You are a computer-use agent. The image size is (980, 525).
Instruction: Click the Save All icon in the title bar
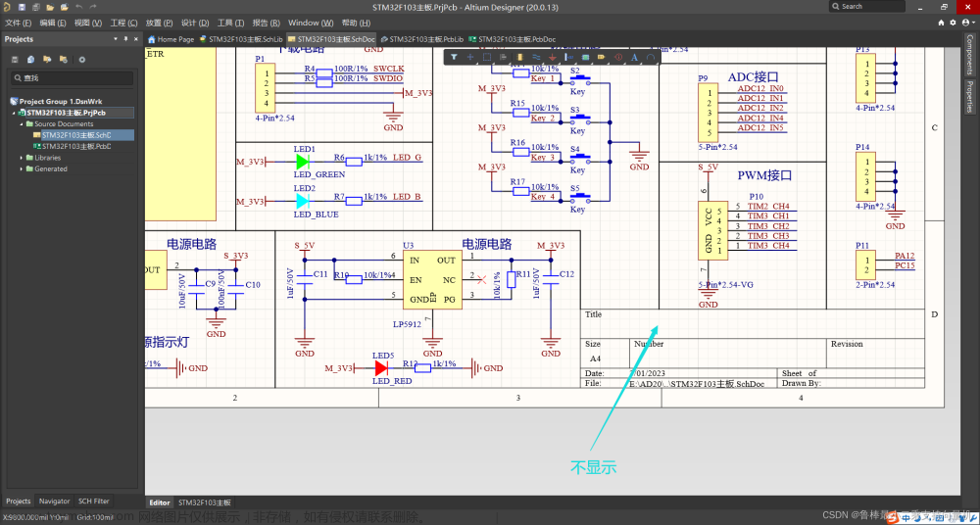[x=35, y=7]
